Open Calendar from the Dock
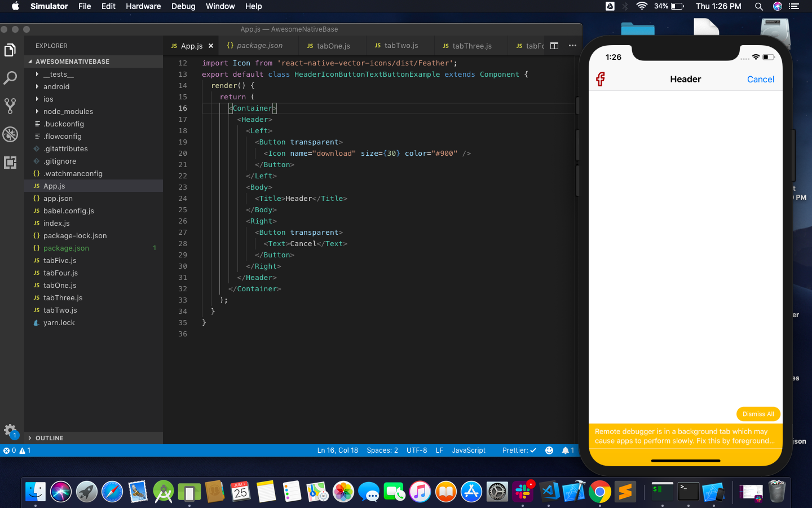The image size is (812, 508). coord(241,492)
